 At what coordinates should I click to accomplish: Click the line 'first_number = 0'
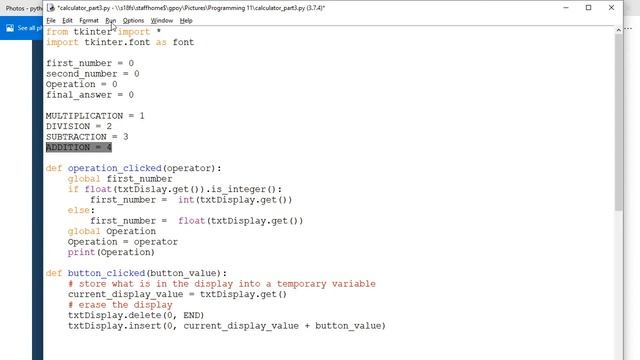coord(90,63)
